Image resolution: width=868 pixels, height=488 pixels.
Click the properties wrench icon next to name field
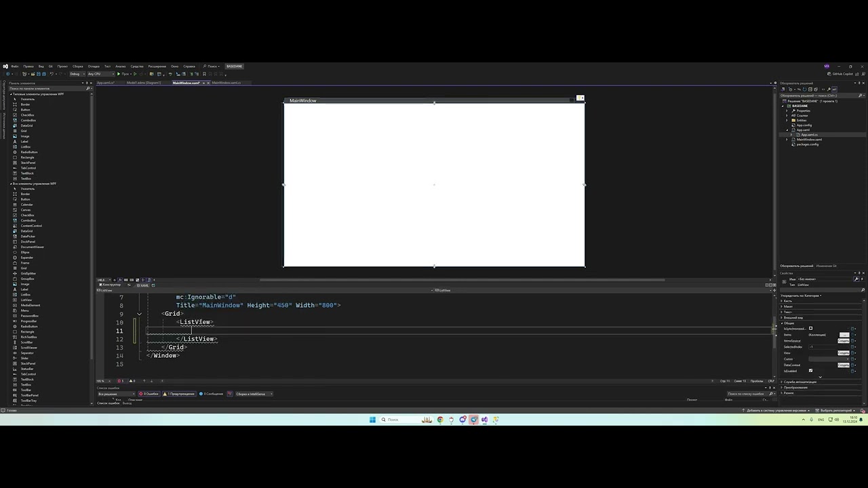[x=856, y=279]
